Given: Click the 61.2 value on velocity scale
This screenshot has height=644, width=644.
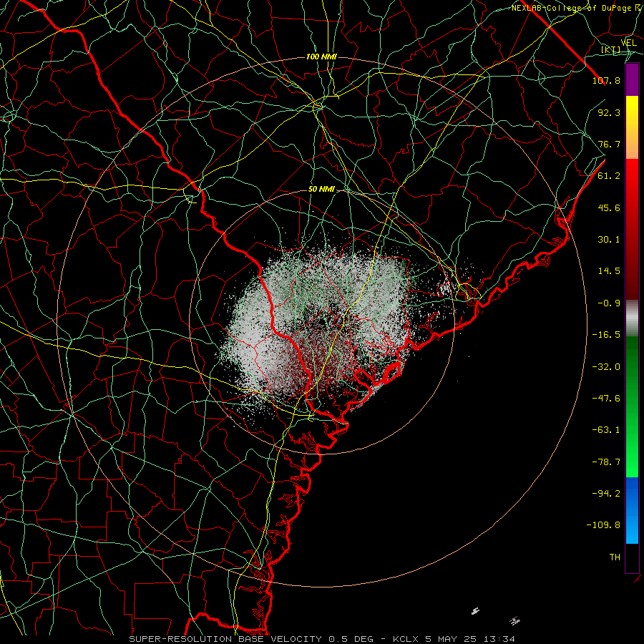Looking at the screenshot, I should 609,176.
